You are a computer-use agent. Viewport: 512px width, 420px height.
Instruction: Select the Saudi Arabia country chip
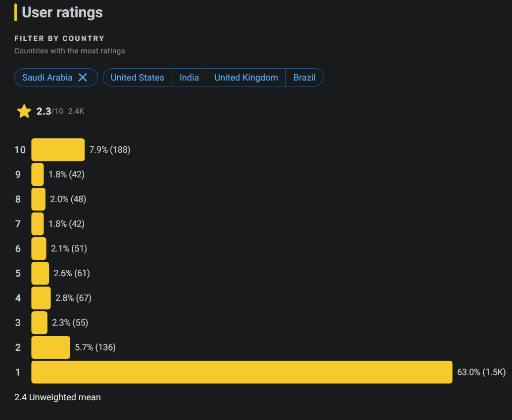[47, 78]
